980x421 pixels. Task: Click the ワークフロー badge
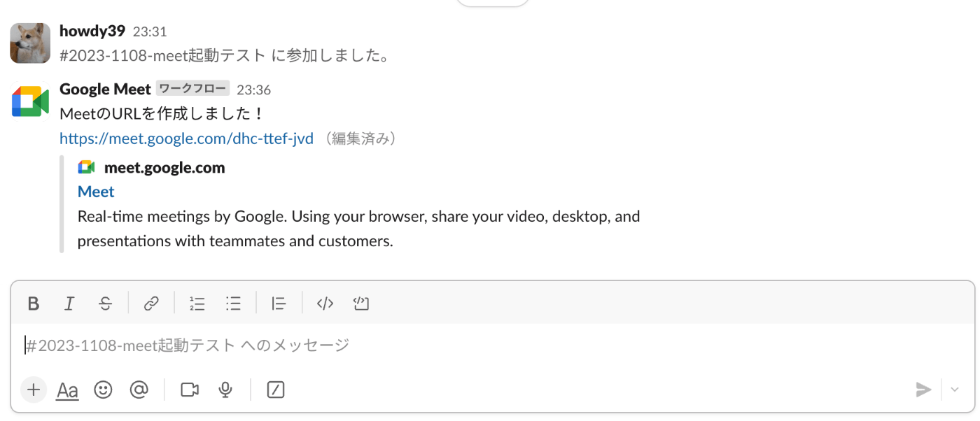(192, 89)
